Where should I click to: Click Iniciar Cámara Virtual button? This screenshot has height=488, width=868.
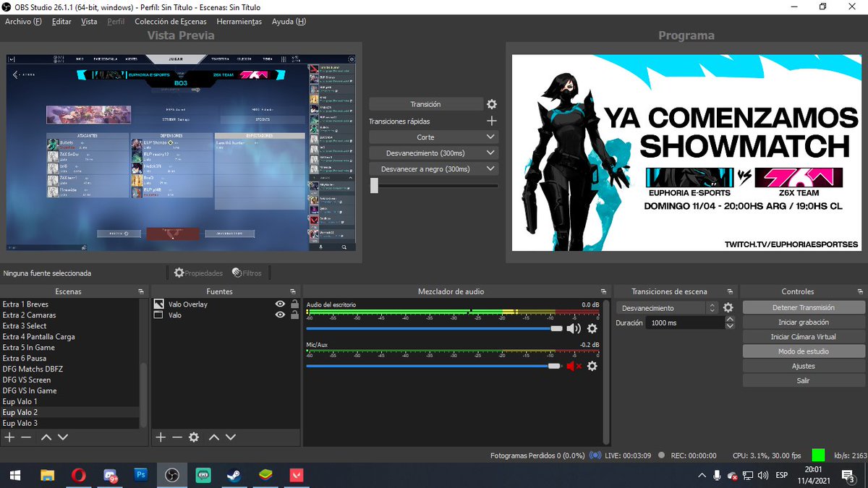(x=803, y=337)
